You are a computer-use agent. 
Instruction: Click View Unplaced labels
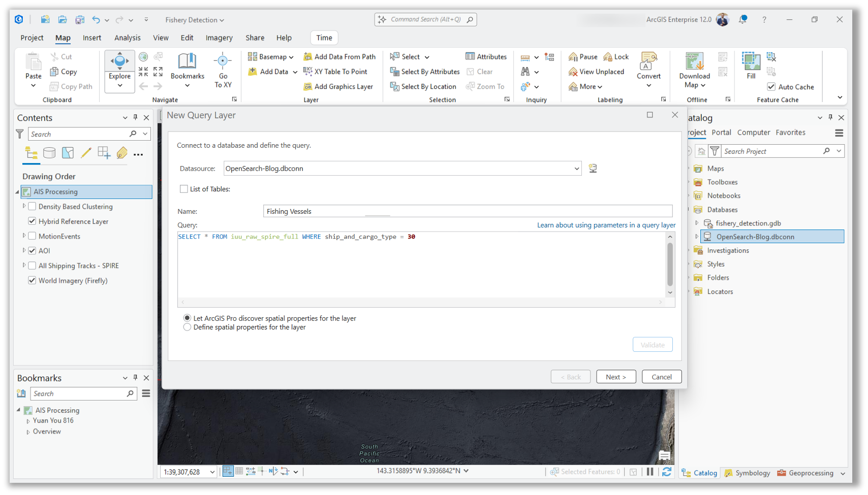(x=596, y=72)
